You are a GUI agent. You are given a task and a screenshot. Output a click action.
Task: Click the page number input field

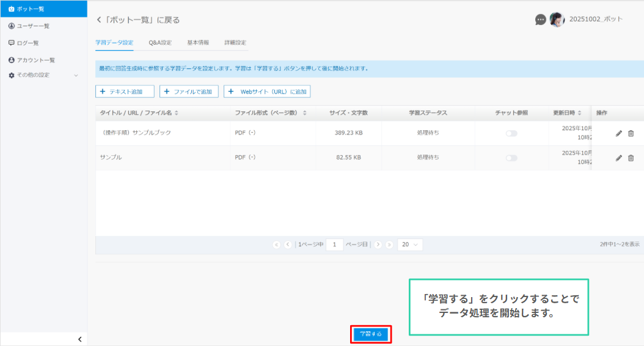click(x=334, y=245)
